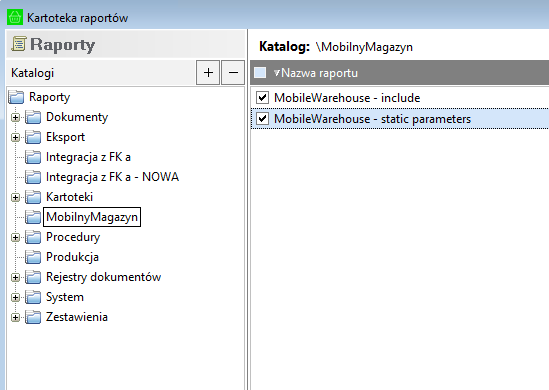Click the Eksport folder icon
This screenshot has height=390, width=549.
pyautogui.click(x=33, y=137)
